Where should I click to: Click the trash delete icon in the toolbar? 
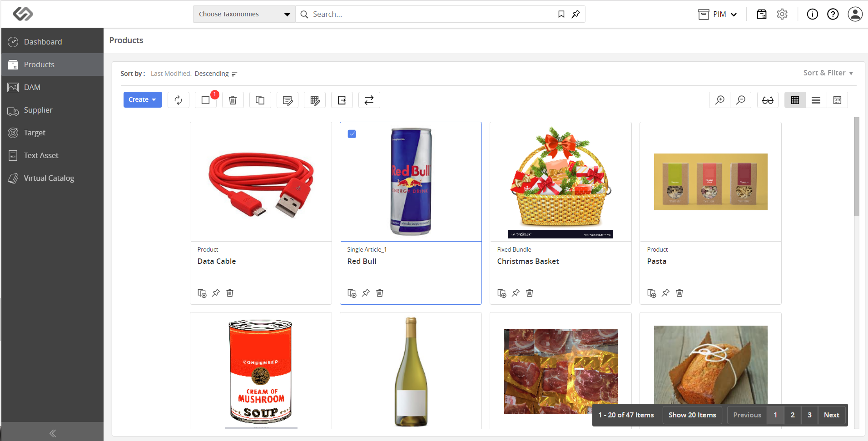point(233,100)
